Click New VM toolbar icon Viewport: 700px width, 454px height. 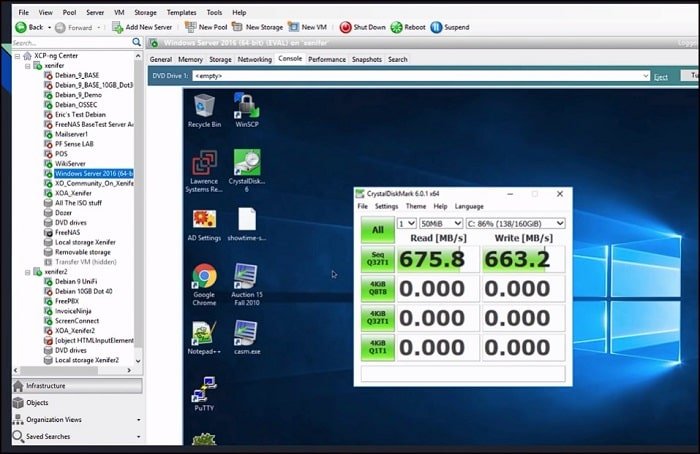pyautogui.click(x=293, y=27)
